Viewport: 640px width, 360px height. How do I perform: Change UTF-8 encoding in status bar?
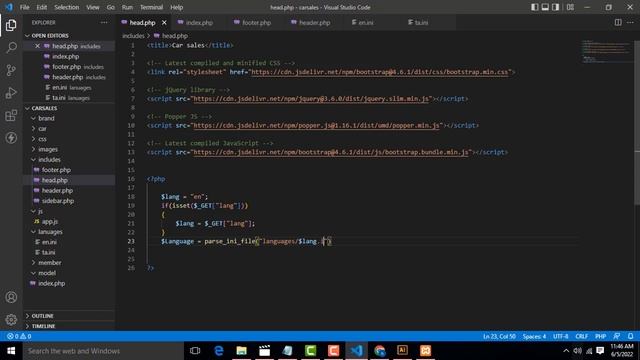coord(560,336)
